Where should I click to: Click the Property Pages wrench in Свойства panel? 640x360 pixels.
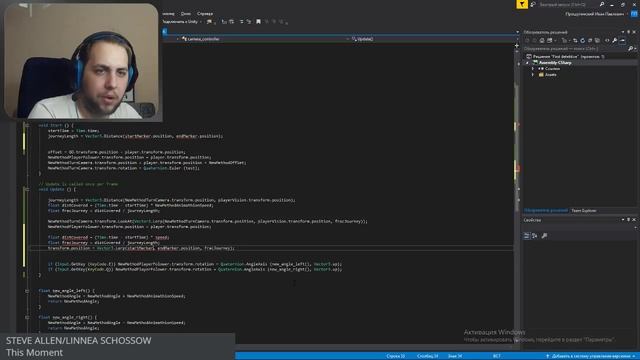(x=544, y=236)
